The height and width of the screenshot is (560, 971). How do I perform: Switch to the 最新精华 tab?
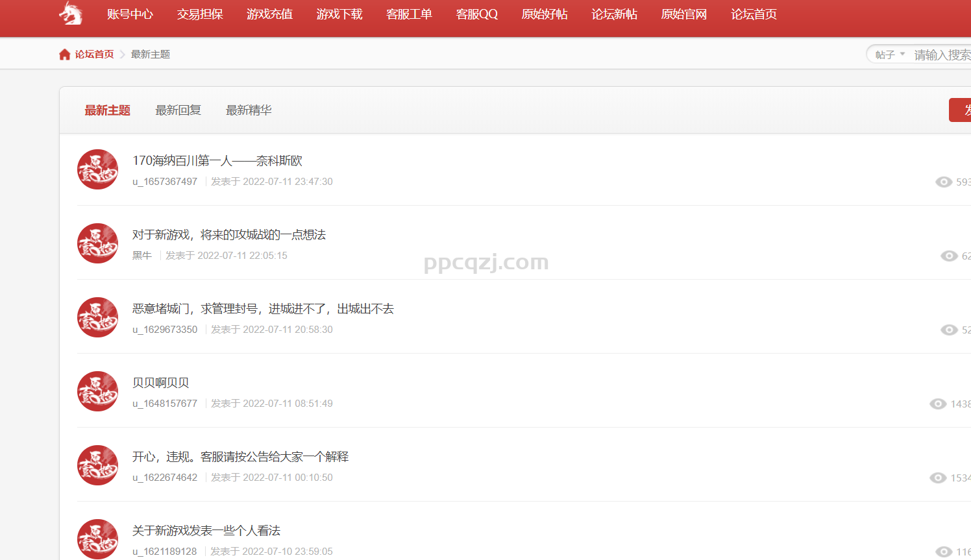tap(249, 110)
